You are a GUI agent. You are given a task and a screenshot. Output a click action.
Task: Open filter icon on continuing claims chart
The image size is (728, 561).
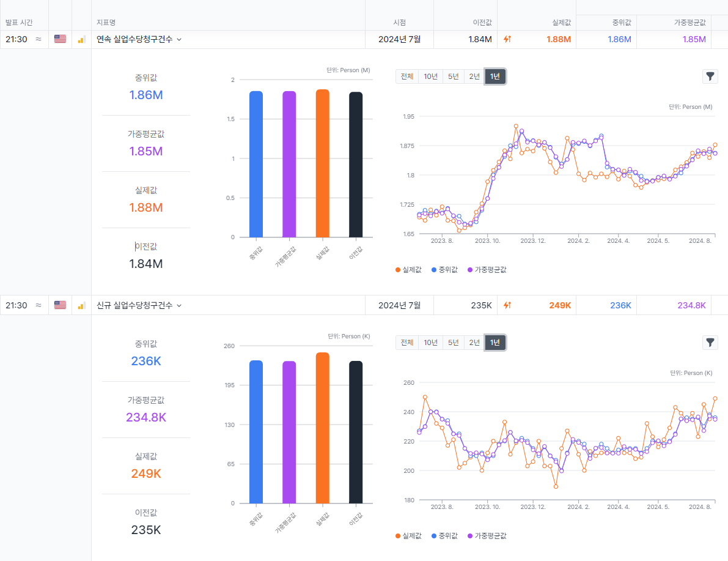[x=710, y=76]
